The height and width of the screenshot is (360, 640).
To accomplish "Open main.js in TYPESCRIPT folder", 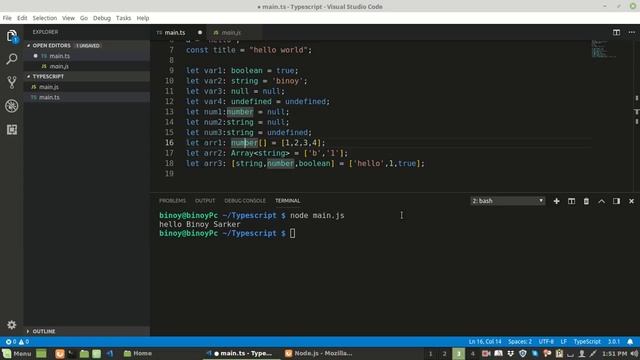I will pos(87,87).
